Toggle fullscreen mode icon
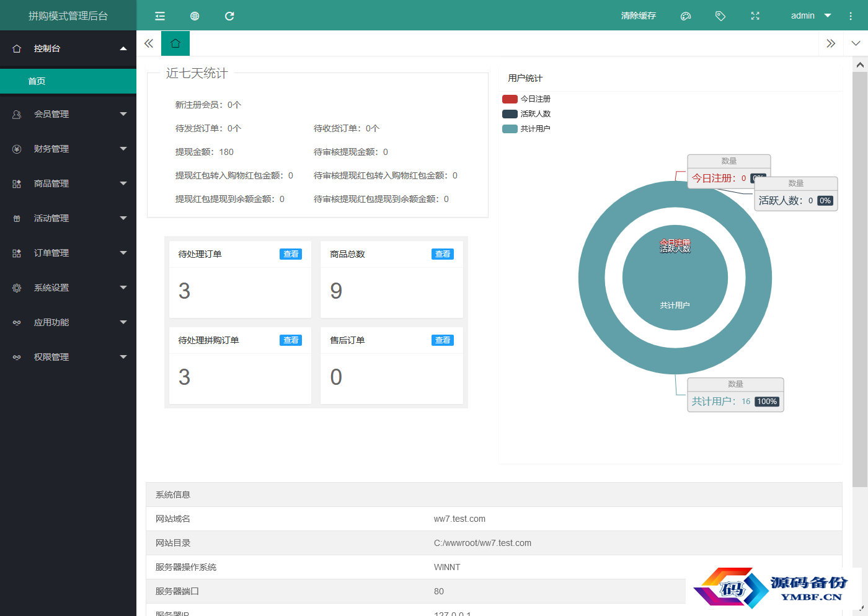This screenshot has width=868, height=616. (x=755, y=16)
